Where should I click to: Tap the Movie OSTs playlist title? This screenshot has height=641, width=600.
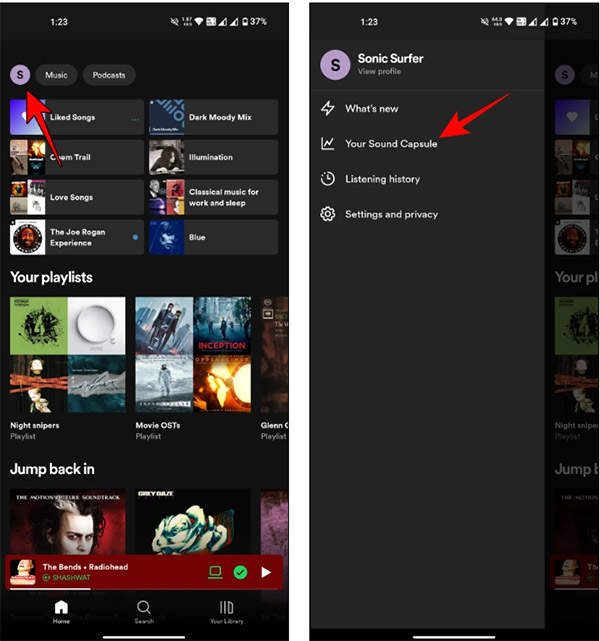point(158,425)
